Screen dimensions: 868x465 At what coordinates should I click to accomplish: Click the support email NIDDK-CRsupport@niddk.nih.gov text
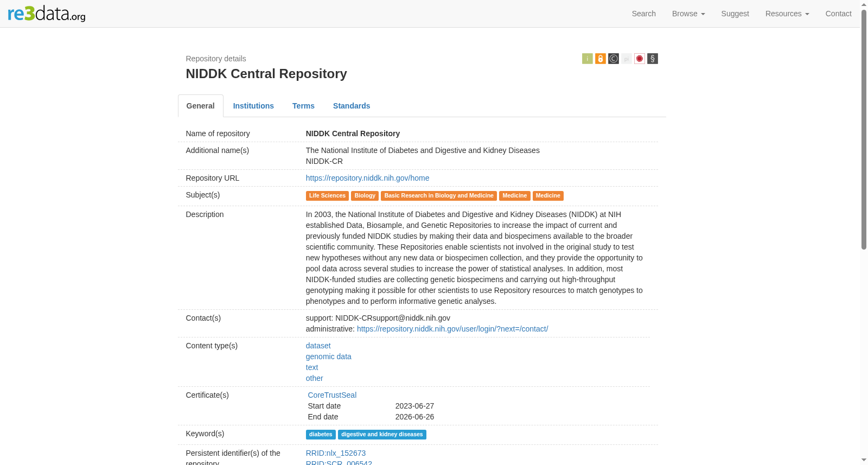pos(393,318)
